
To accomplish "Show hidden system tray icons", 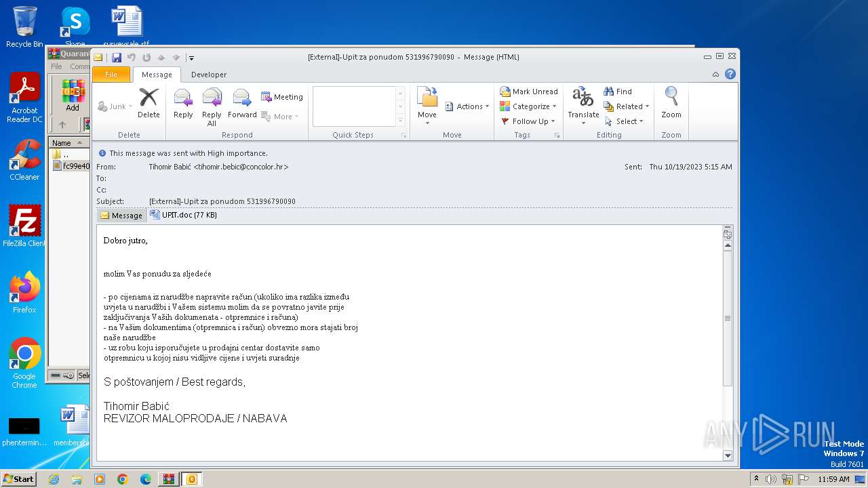I will click(x=757, y=479).
